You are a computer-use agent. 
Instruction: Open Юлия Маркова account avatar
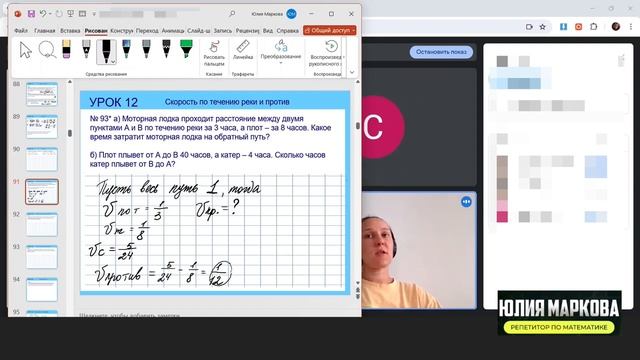291,14
